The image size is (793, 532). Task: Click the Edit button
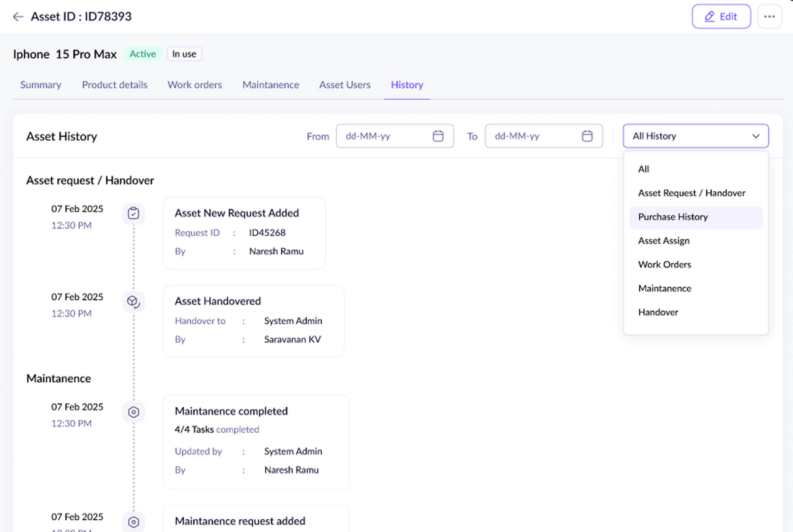click(721, 17)
